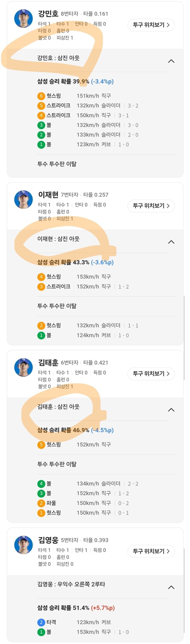
Task: Click 이재현 player profile photo
Action: (x=23, y=199)
